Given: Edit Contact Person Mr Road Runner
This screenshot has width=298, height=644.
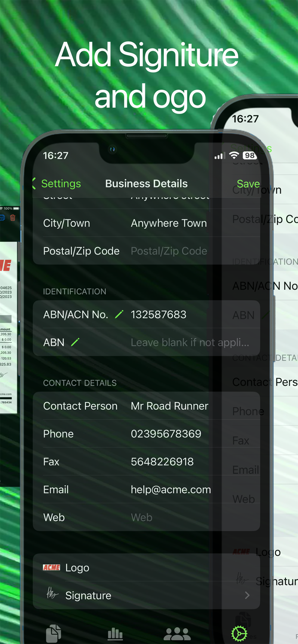Looking at the screenshot, I should (x=169, y=406).
